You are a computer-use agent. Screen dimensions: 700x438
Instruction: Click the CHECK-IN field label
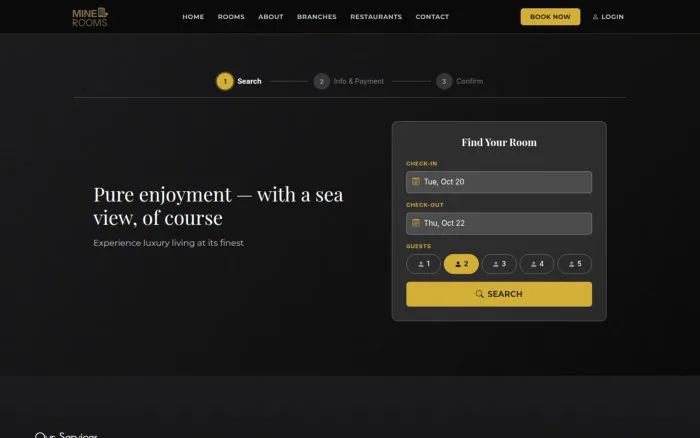[421, 163]
